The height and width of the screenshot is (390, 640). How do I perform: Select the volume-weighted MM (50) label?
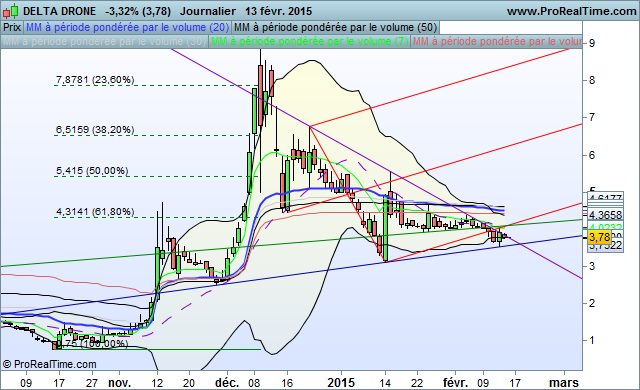pyautogui.click(x=336, y=28)
